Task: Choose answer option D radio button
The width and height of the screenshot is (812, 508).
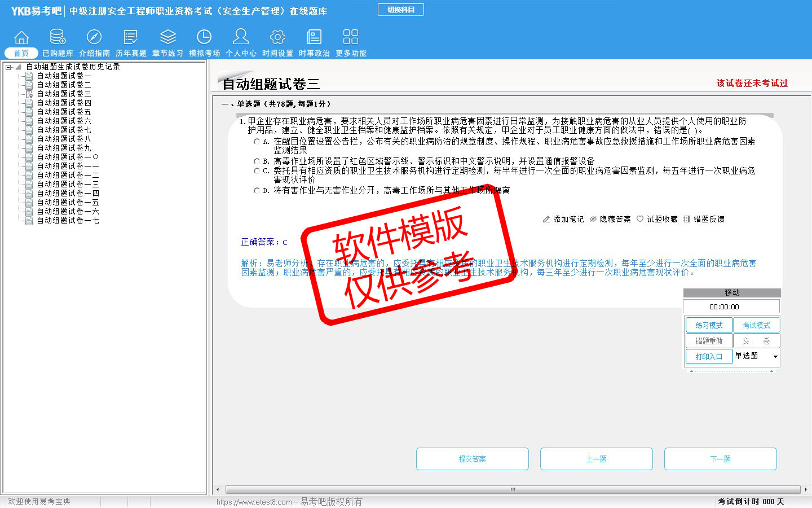Action: pyautogui.click(x=257, y=191)
